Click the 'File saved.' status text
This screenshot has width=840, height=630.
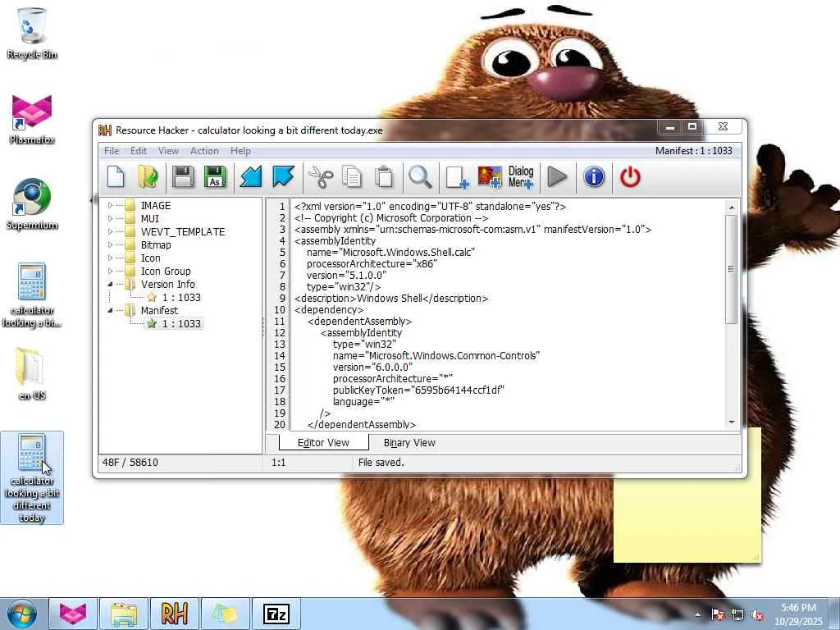[381, 463]
